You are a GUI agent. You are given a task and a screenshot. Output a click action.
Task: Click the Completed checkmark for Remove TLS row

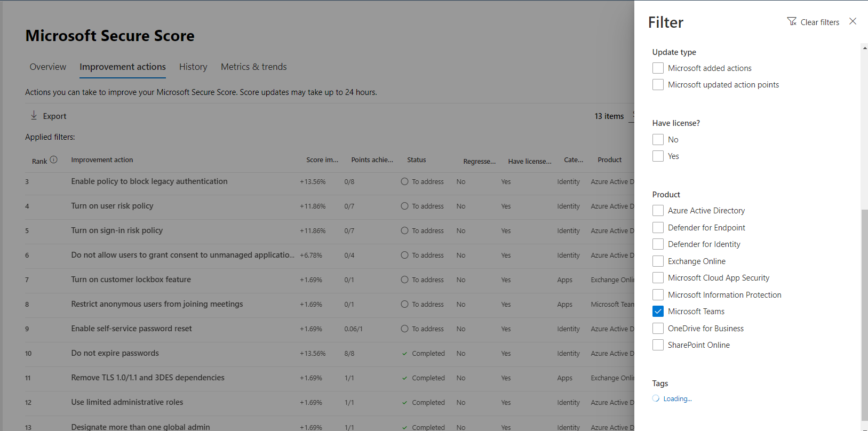tap(404, 378)
